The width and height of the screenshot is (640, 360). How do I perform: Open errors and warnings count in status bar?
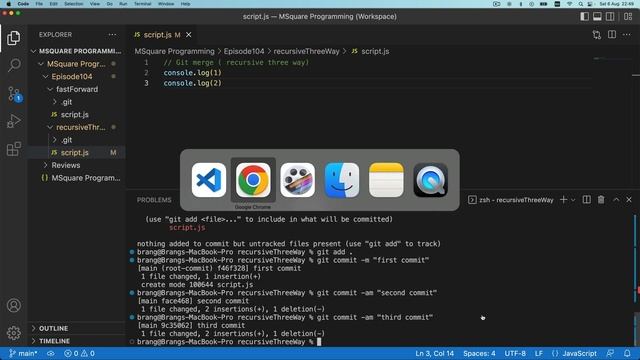80,353
